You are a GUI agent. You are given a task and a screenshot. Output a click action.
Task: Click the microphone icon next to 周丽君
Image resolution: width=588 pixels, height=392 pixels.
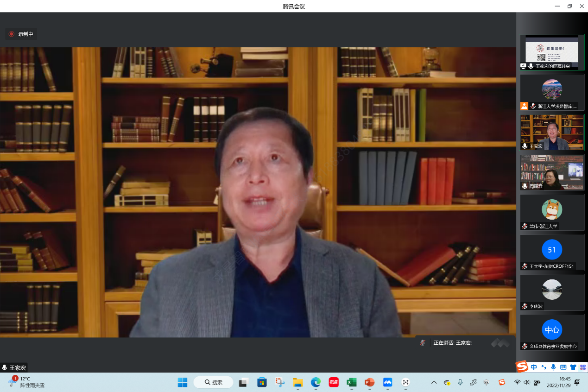525,186
